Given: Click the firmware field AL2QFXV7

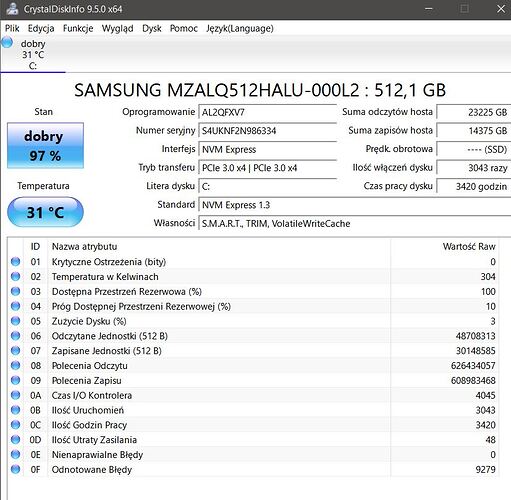Looking at the screenshot, I should [267, 112].
